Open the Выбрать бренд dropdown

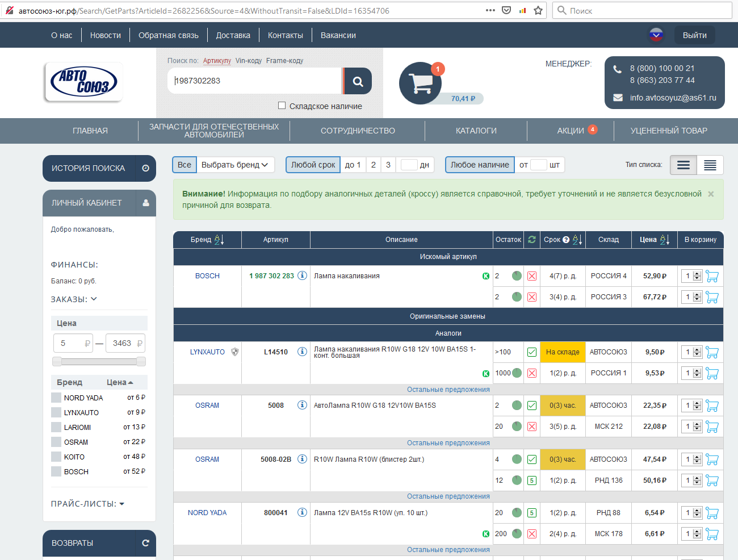pyautogui.click(x=235, y=165)
